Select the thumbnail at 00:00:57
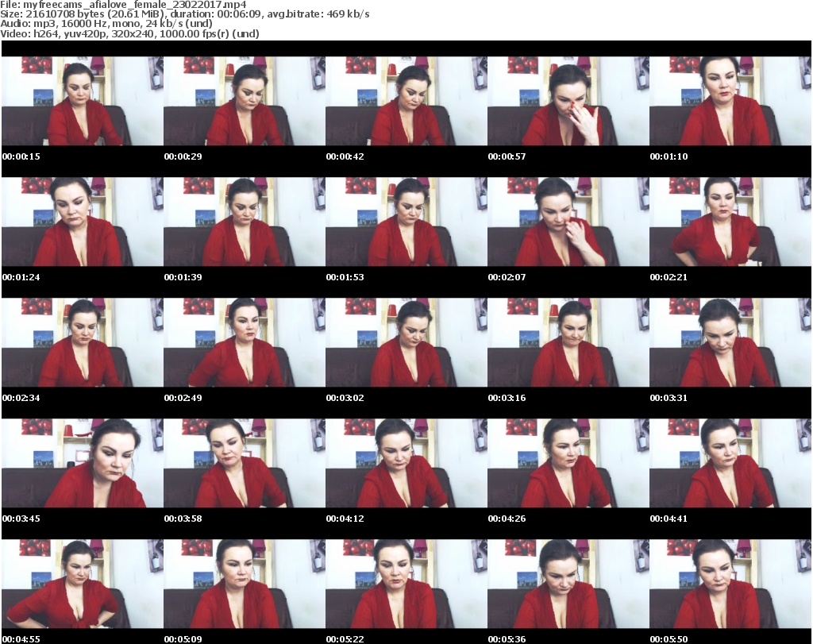This screenshot has width=813, height=644. 568,101
